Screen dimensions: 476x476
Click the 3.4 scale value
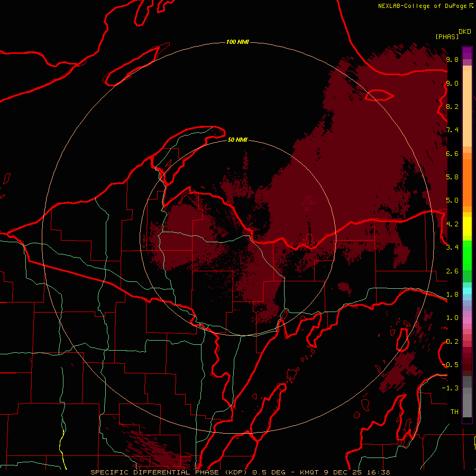pos(452,247)
